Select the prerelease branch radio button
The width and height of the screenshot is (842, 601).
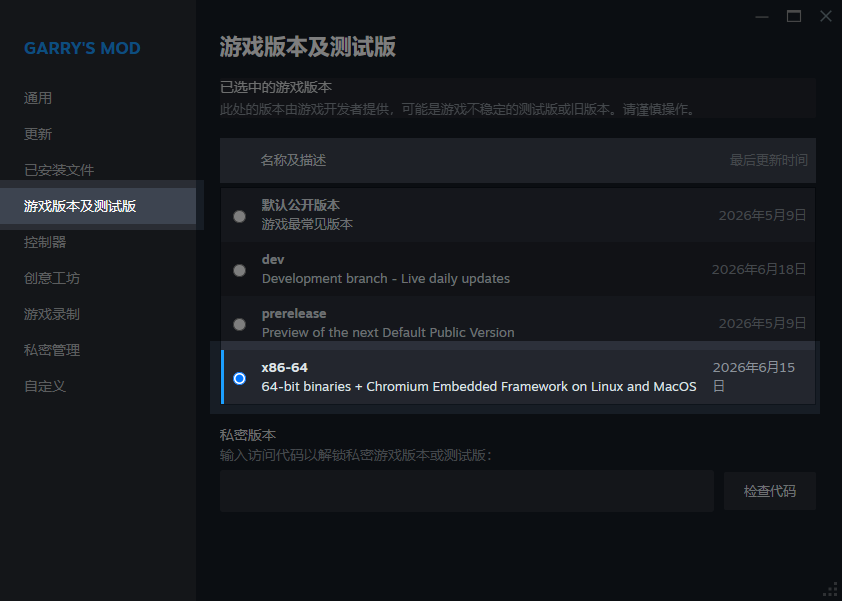tap(239, 324)
